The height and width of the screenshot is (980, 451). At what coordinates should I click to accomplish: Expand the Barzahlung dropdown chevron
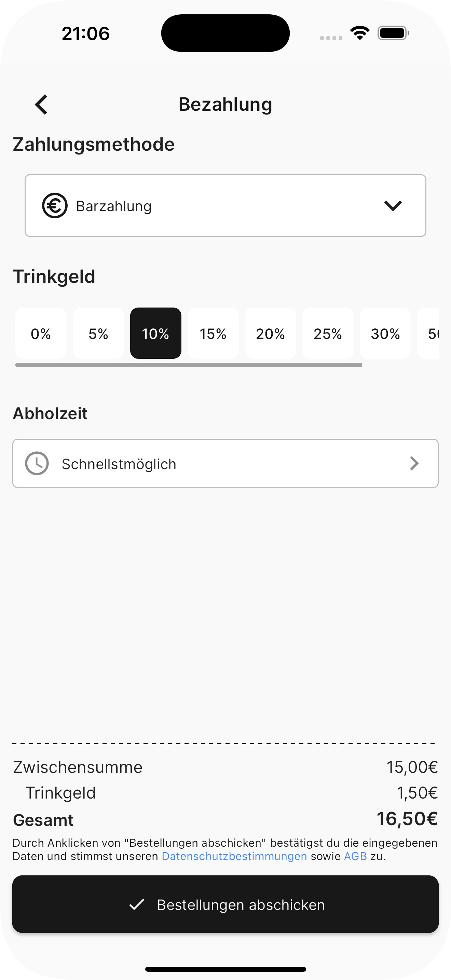coord(393,206)
